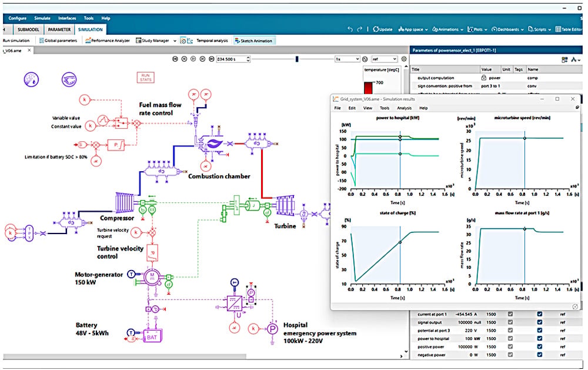
Task: Click the animation time field showing 834.500 s
Action: 230,59
